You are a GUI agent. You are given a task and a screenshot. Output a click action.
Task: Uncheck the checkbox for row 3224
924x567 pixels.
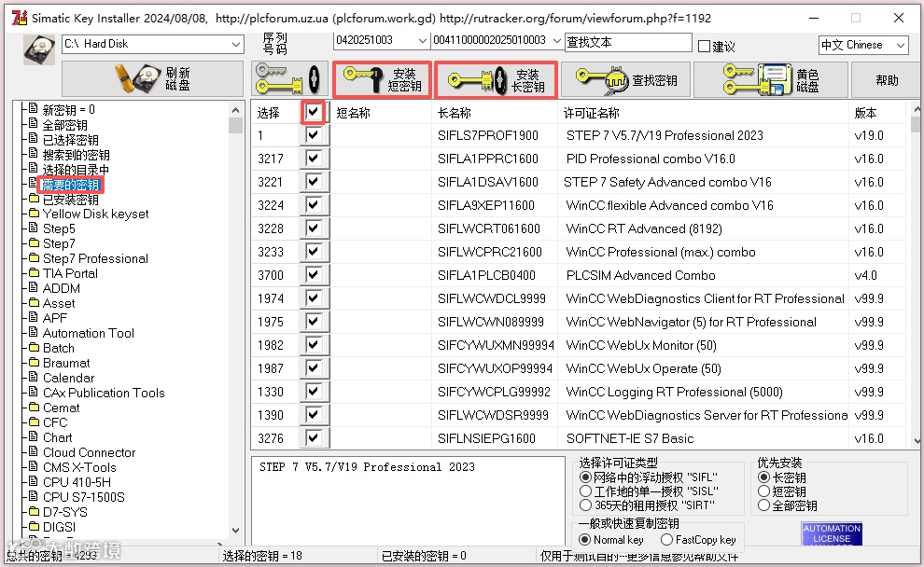(x=314, y=205)
